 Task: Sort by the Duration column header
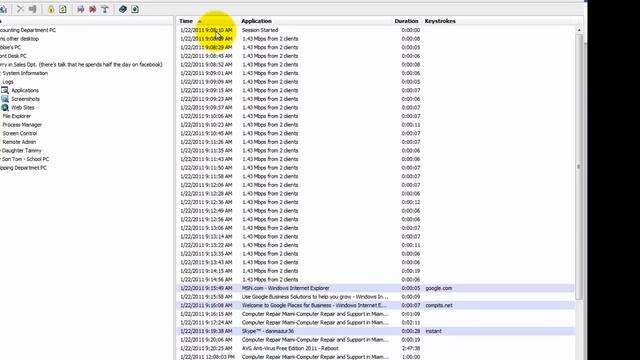(406, 21)
